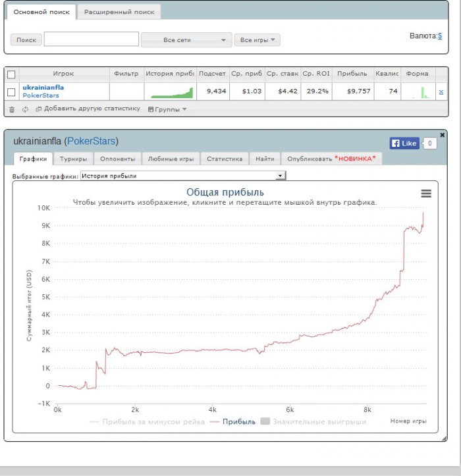Click the Общая прибыль chart title
Viewport: 461px width, 476px height.
pyautogui.click(x=225, y=192)
